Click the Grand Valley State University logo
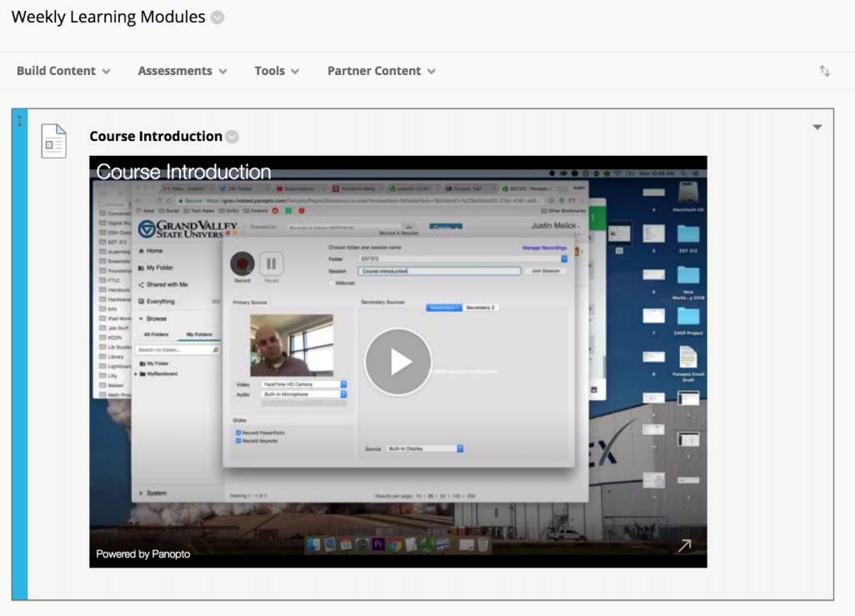This screenshot has height=616, width=855. pos(187,229)
